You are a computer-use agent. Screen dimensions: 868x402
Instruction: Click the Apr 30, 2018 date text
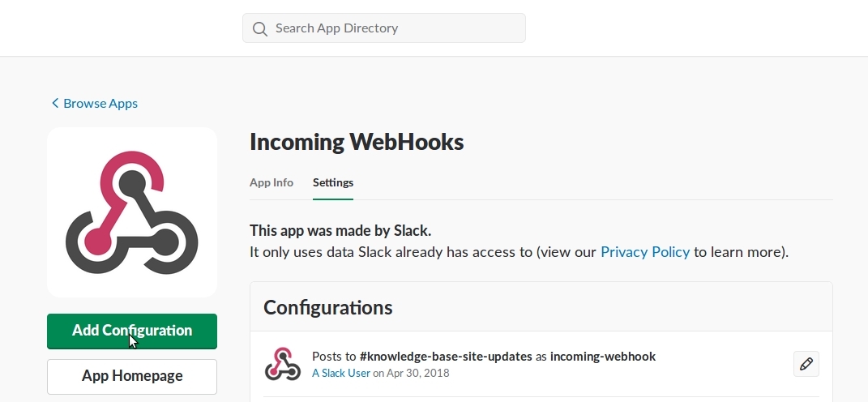(418, 373)
